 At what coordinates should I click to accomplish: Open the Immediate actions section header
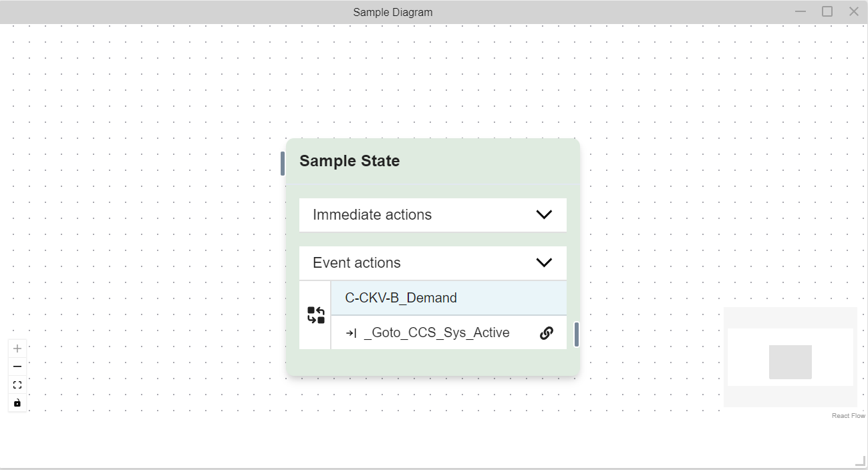(x=433, y=215)
